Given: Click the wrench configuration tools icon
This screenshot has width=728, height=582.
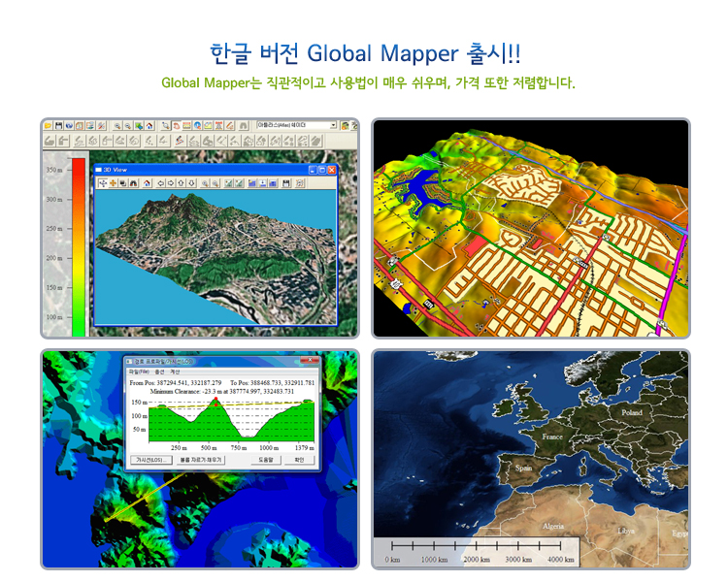Looking at the screenshot, I should tap(101, 126).
